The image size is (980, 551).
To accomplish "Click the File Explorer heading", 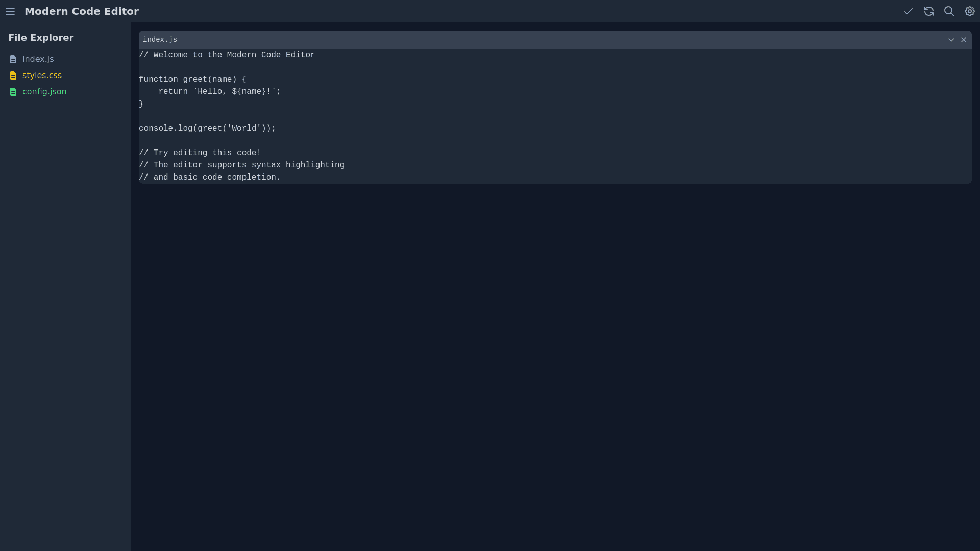I will pos(41,38).
